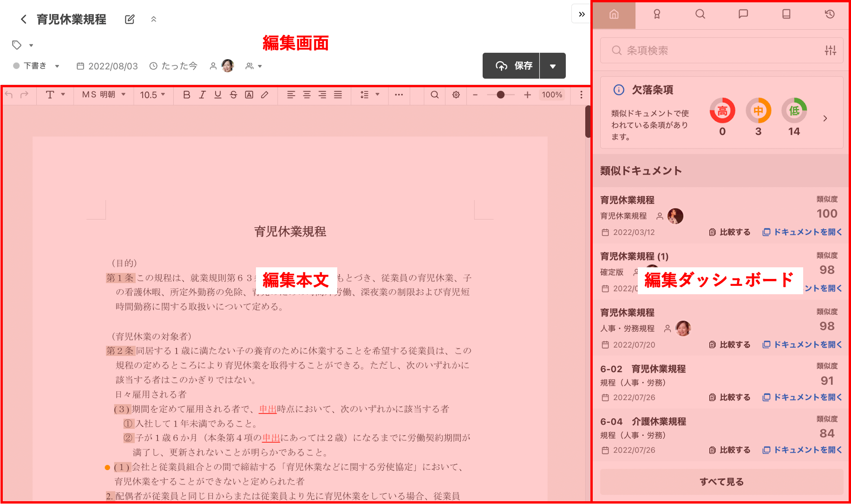Image resolution: width=851 pixels, height=504 pixels.
Task: Open the 10.5 font size dropdown
Action: [x=152, y=95]
